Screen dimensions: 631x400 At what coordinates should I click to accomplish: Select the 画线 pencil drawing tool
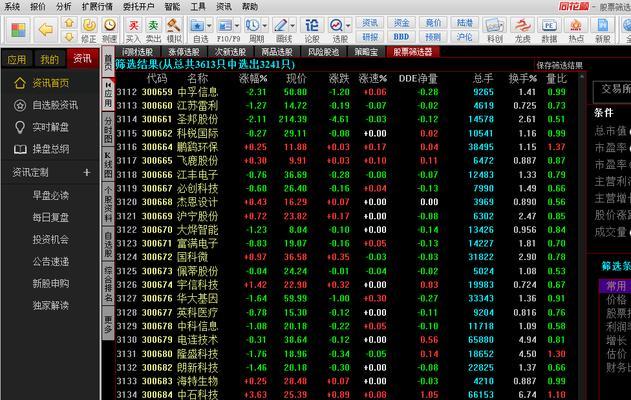280,25
